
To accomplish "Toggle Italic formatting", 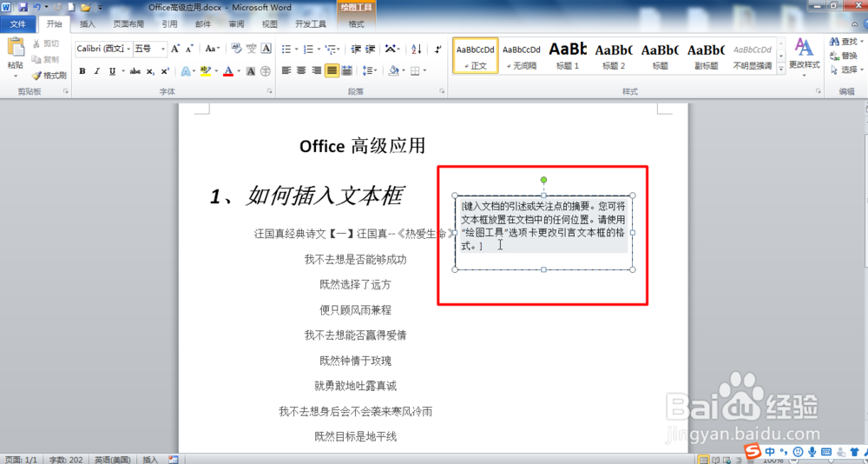I will [x=97, y=71].
